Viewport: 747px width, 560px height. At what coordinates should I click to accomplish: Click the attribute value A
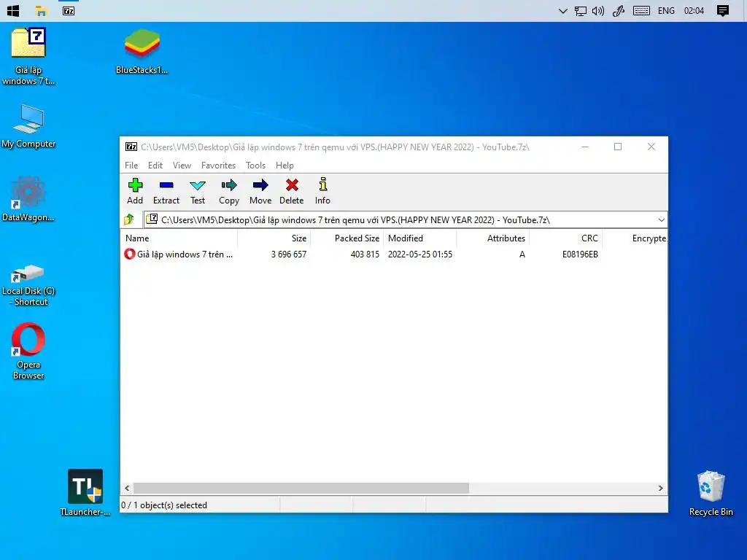[522, 254]
